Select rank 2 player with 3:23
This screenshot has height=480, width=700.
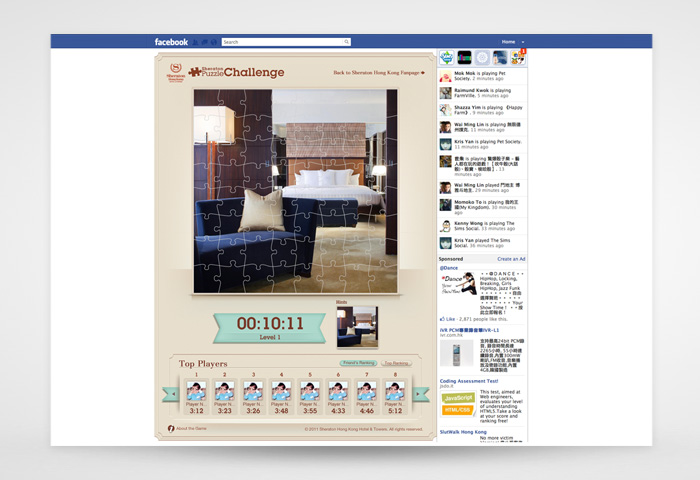(225, 397)
